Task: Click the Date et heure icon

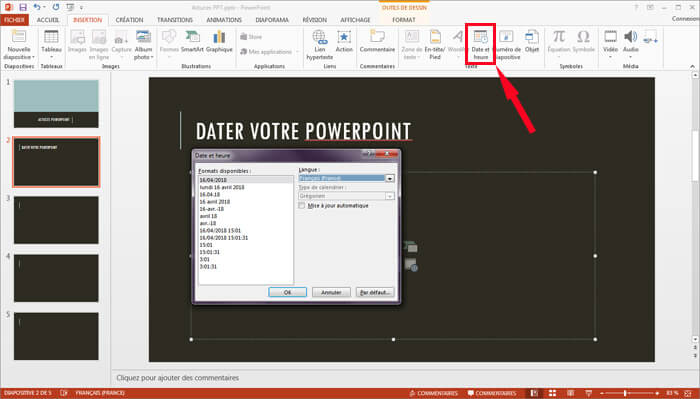Action: [x=480, y=37]
